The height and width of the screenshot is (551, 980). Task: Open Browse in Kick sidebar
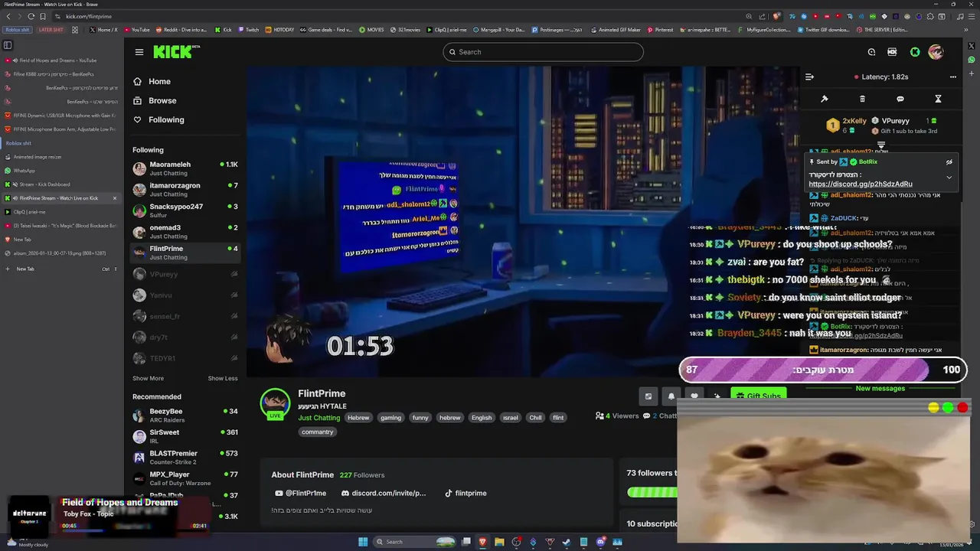pyautogui.click(x=154, y=100)
